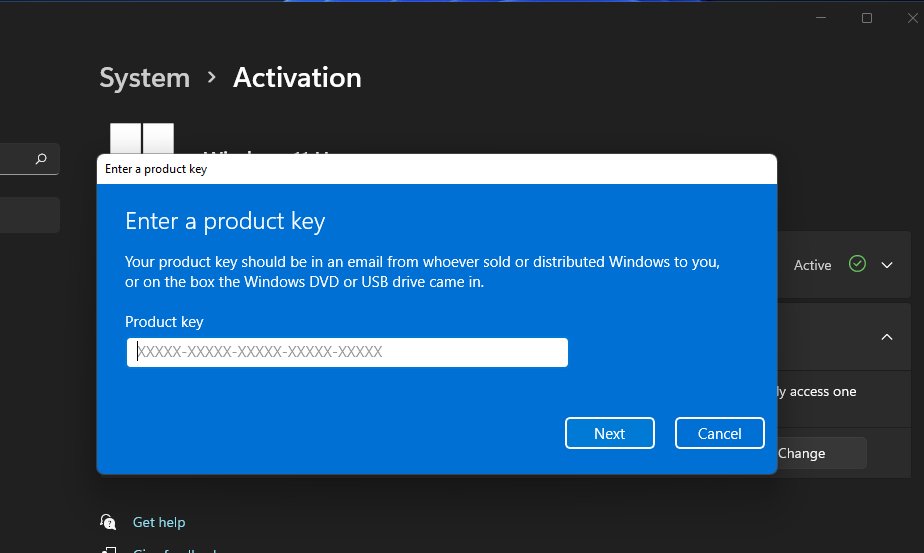Click the Enter a product key title bar
Viewport: 924px width, 553px height.
[x=437, y=169]
